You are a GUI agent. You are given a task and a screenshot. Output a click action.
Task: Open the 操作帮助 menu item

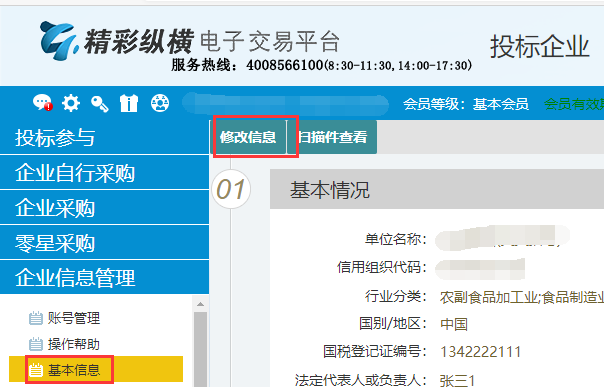click(x=74, y=344)
